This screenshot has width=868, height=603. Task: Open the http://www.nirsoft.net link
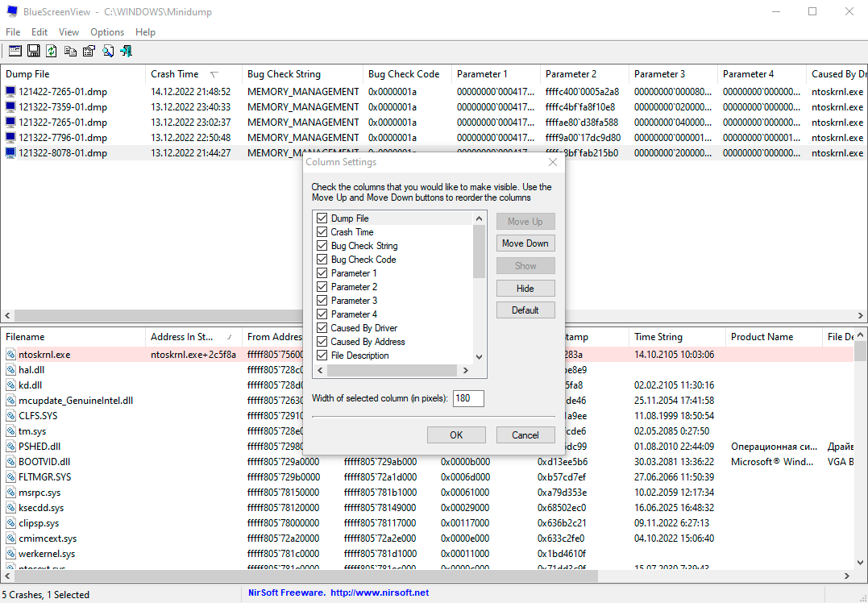point(380,593)
